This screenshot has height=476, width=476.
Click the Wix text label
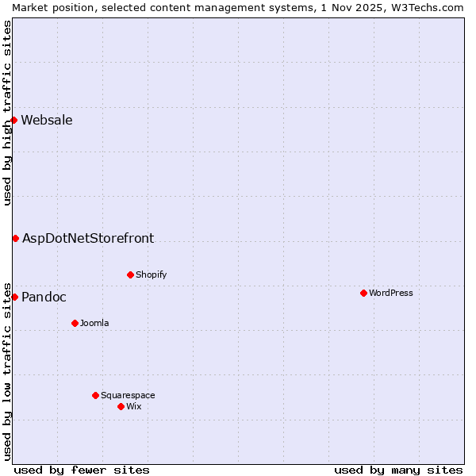134,406
